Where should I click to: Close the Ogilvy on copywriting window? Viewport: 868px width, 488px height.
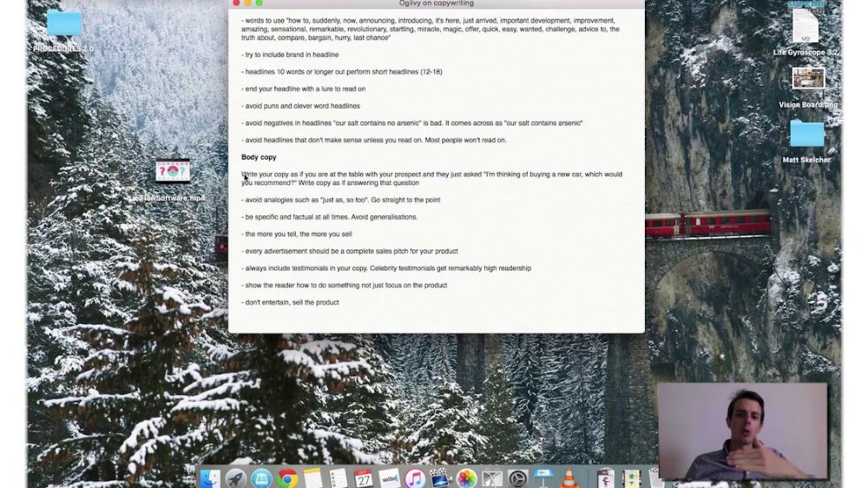pos(236,3)
